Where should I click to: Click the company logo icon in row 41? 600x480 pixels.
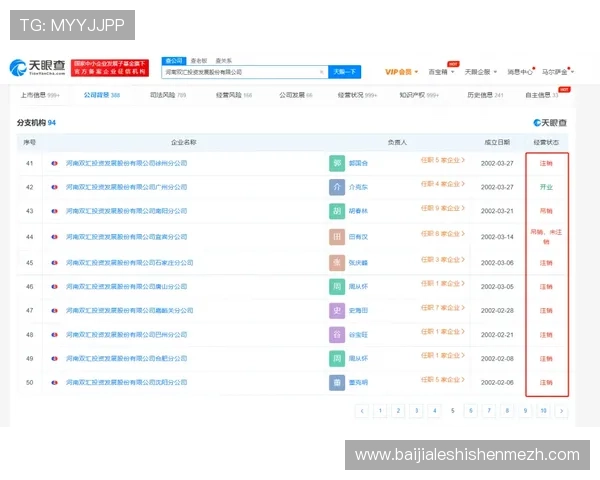point(54,163)
